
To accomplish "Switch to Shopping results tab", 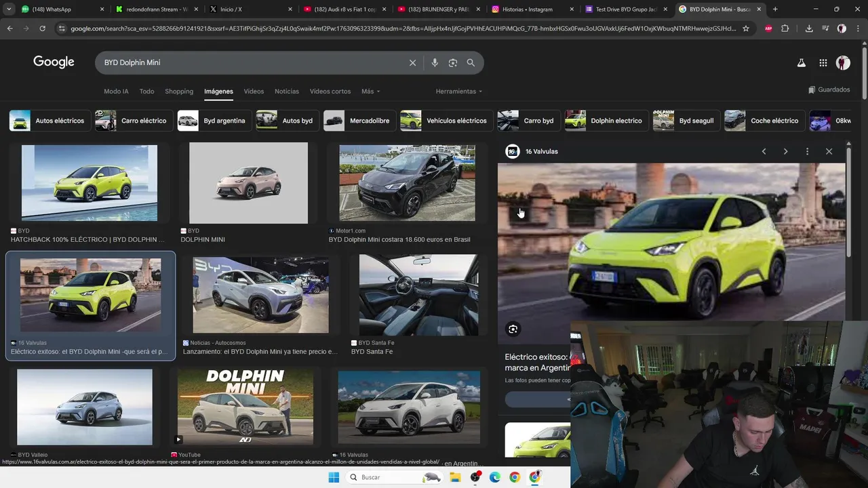I will tap(179, 91).
